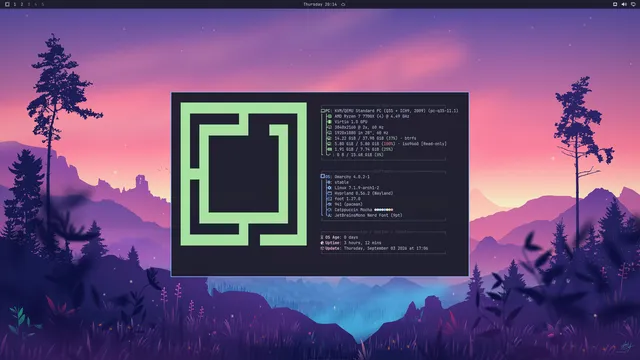Click the rightmost tray icon in the top bar
The height and width of the screenshot is (360, 640).
[x=633, y=4]
